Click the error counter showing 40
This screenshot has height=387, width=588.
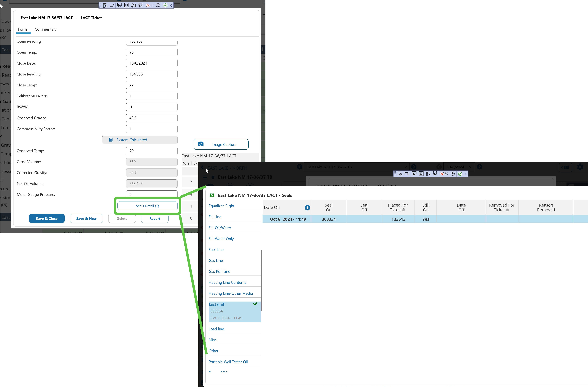point(150,5)
